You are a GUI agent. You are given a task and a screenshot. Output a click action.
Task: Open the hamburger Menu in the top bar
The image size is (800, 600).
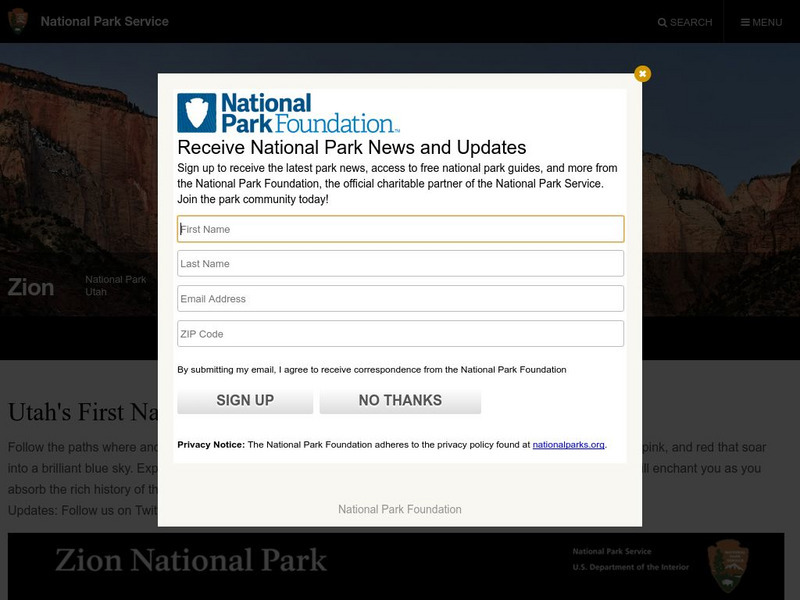pos(761,22)
